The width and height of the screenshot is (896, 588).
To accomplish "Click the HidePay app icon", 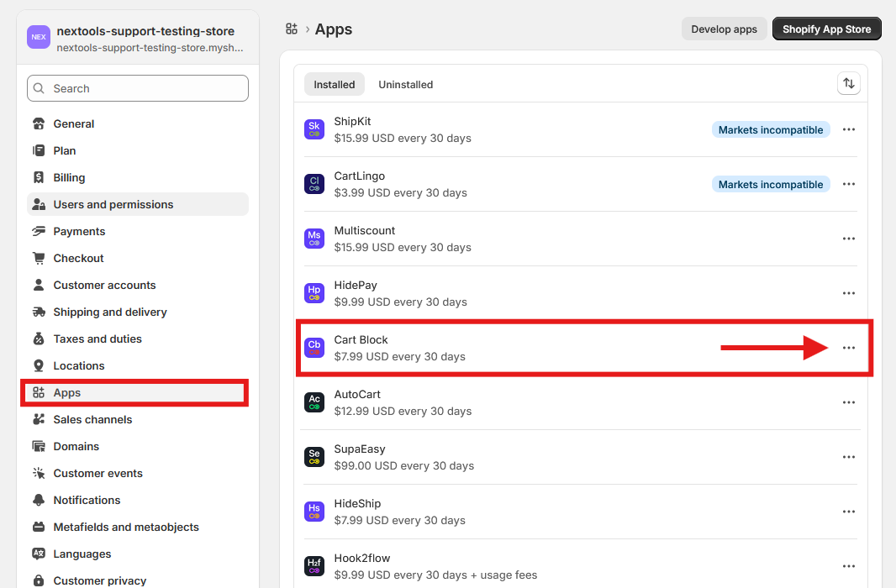I will [314, 293].
